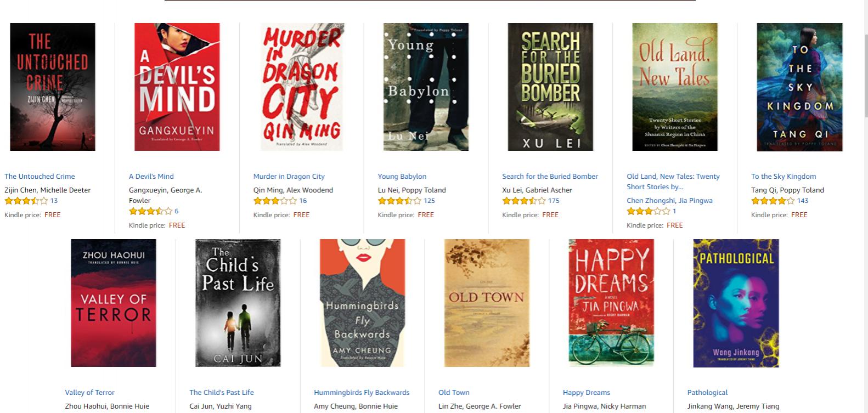Open the To the Sky Kingdom title link
The height and width of the screenshot is (413, 868).
tap(784, 176)
